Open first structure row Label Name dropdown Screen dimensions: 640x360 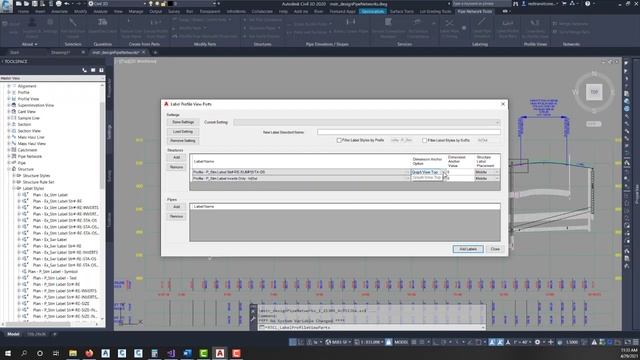point(407,172)
